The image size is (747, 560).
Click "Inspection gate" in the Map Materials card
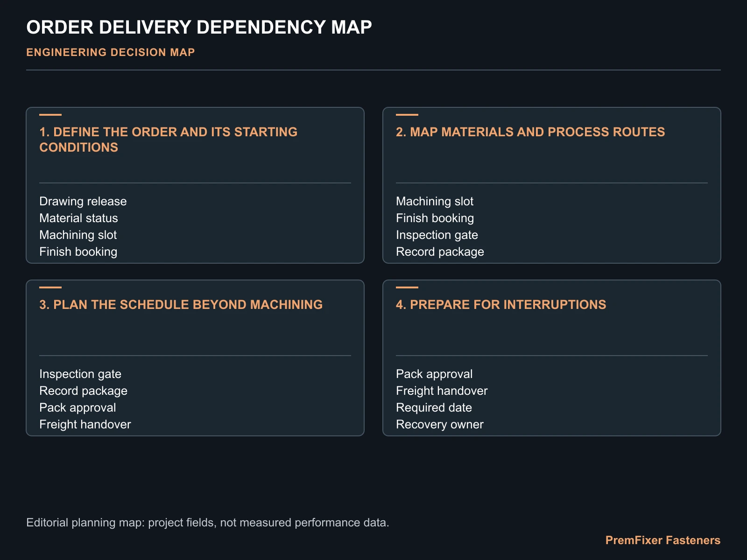[x=437, y=235]
